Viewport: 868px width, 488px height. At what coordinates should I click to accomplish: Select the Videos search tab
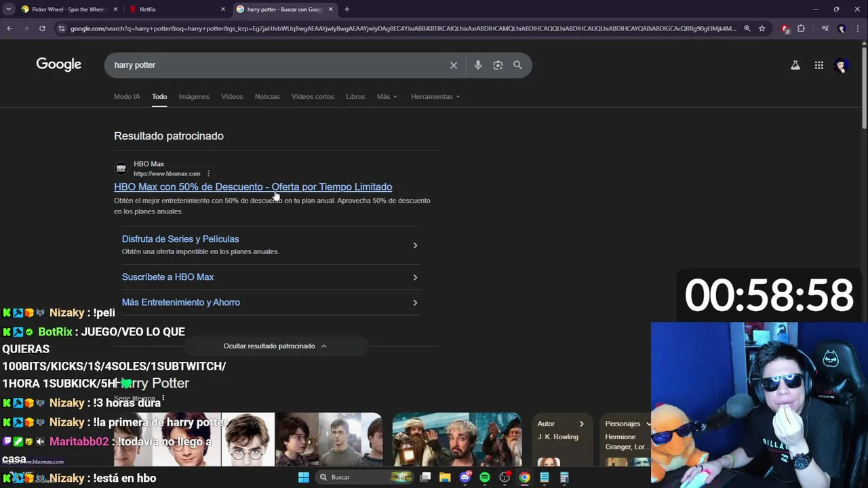pyautogui.click(x=232, y=96)
